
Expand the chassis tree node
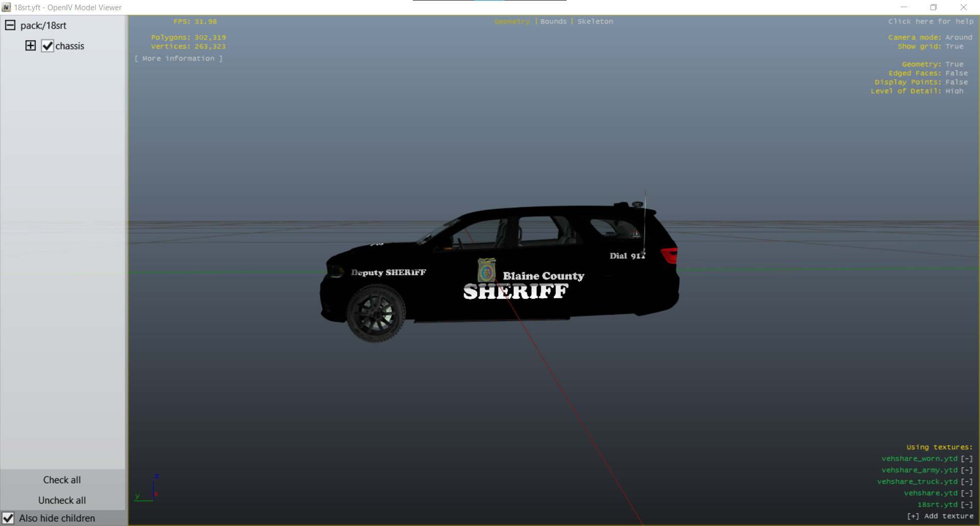31,46
